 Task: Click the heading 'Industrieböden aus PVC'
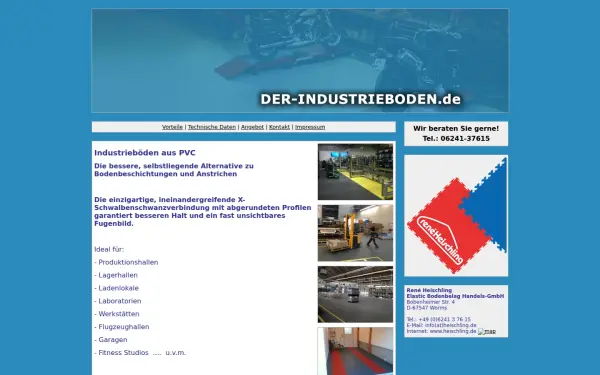145,153
